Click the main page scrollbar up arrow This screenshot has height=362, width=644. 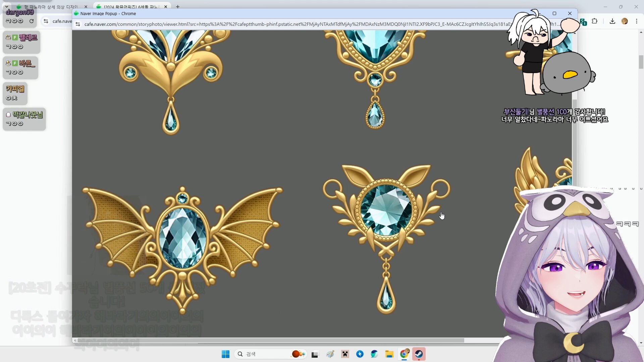[x=641, y=32]
